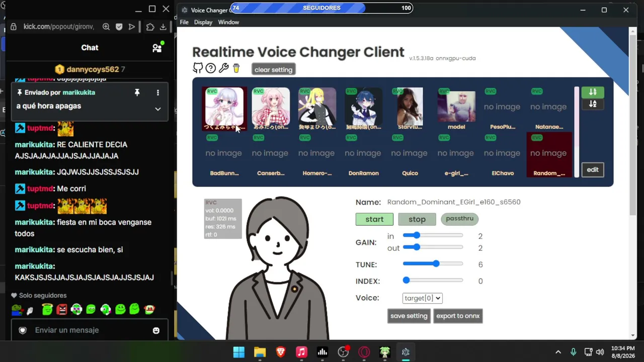Insert the green halo angel emote
The width and height of the screenshot is (644, 362).
[x=47, y=310]
